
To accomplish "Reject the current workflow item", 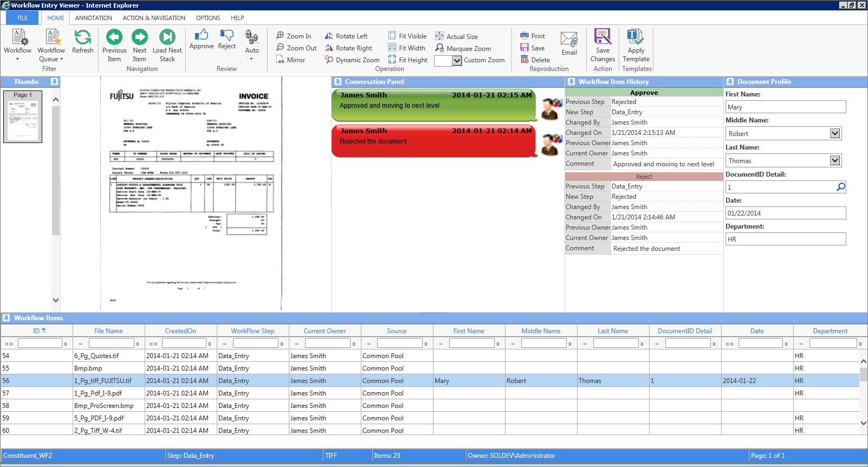I will [226, 40].
